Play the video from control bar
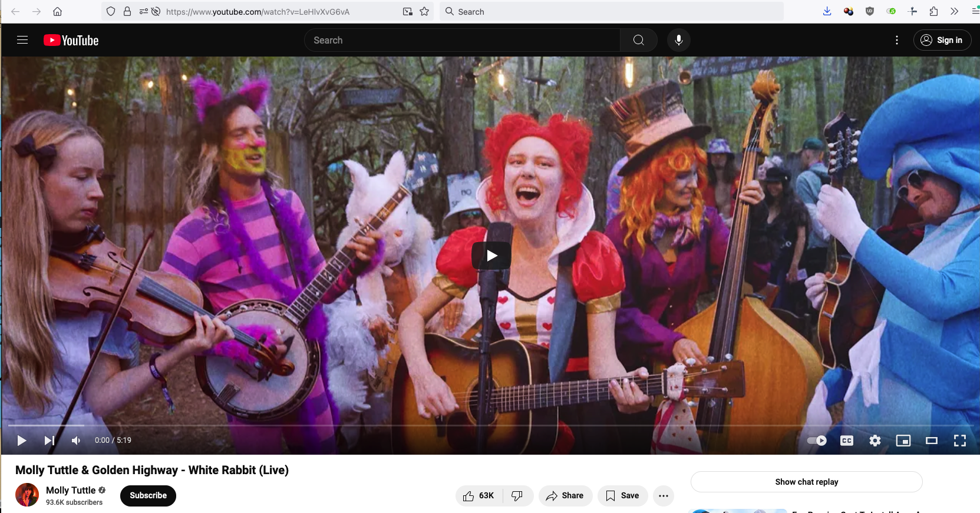Image resolution: width=980 pixels, height=513 pixels. (x=22, y=441)
